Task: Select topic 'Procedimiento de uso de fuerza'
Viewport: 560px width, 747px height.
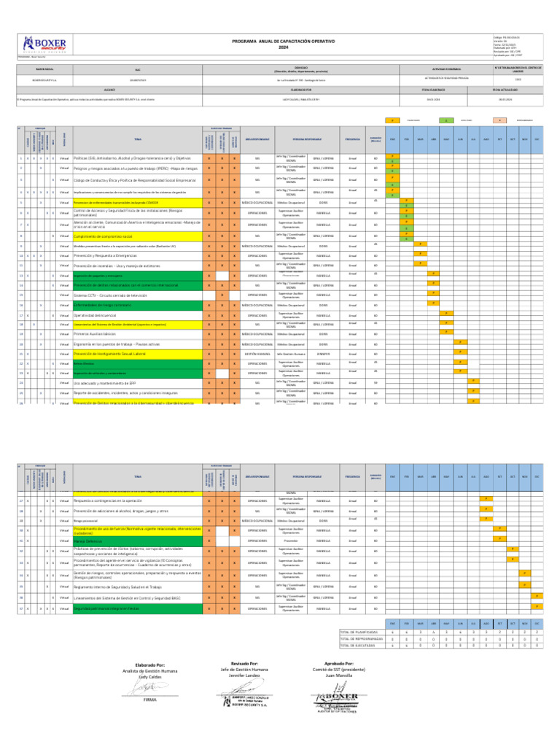Action: click(137, 530)
